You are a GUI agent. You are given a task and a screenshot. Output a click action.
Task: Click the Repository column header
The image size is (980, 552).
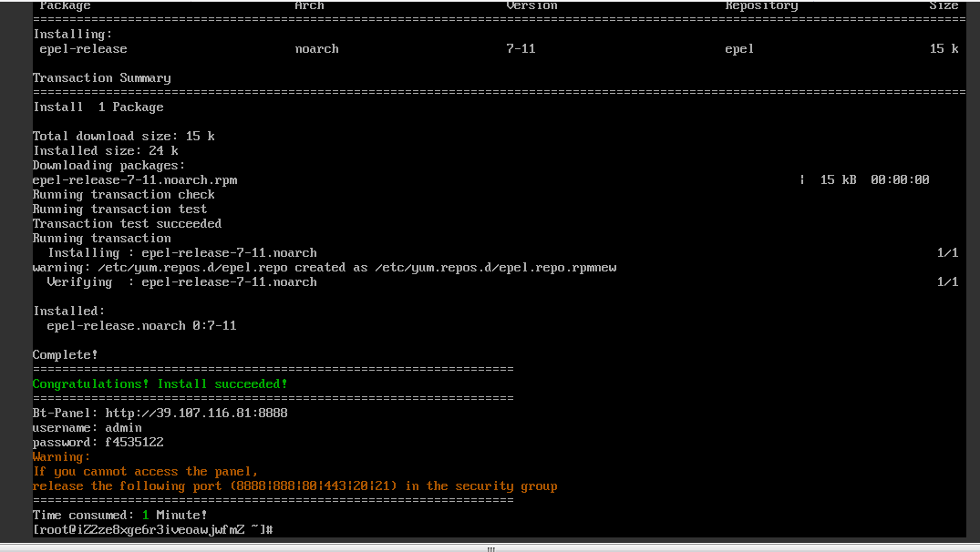pyautogui.click(x=761, y=5)
